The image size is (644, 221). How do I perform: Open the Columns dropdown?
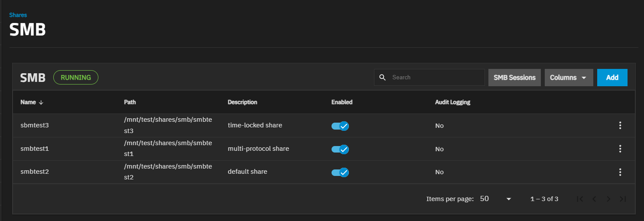(568, 78)
